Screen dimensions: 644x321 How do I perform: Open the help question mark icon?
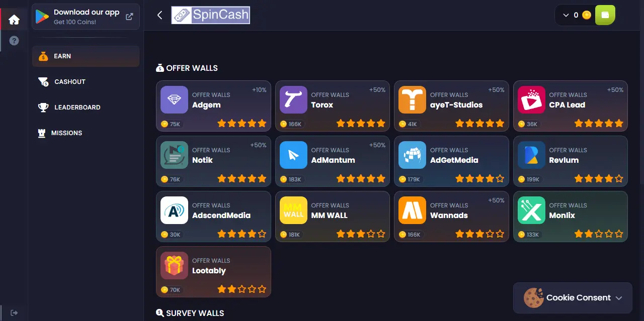(14, 41)
